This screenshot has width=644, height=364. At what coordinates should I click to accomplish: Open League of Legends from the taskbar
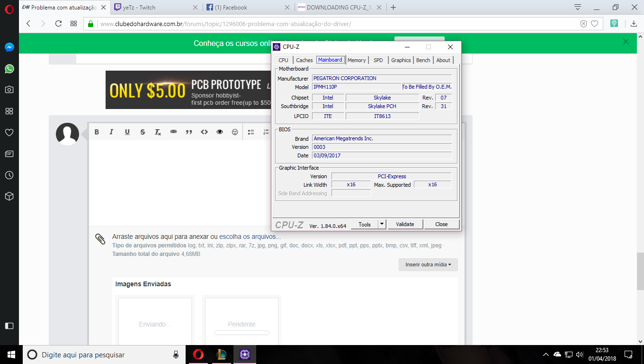click(221, 355)
